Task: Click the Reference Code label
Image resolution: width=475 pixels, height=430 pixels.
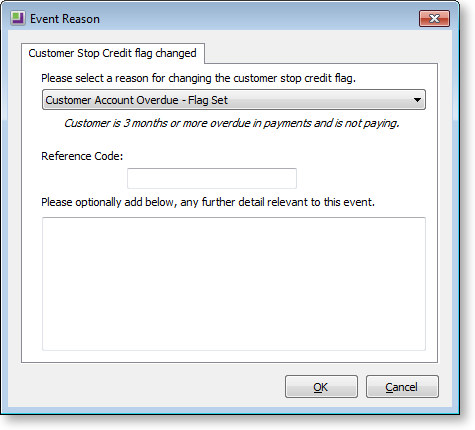Action: click(82, 156)
